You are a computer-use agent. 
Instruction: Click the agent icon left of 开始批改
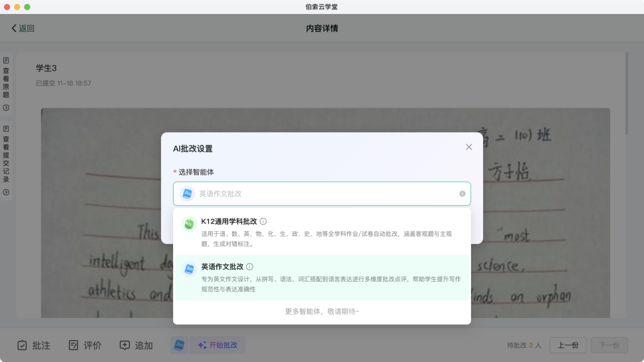[x=179, y=345]
